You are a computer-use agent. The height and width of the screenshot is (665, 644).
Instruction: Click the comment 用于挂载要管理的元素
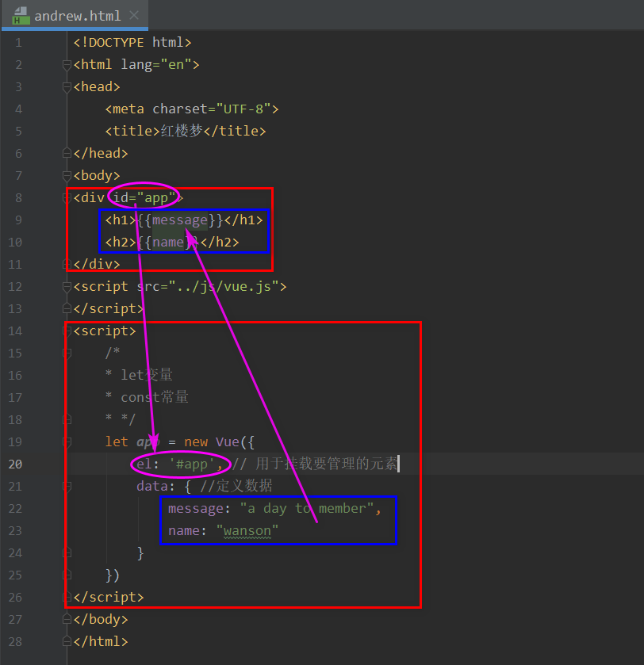tap(314, 464)
